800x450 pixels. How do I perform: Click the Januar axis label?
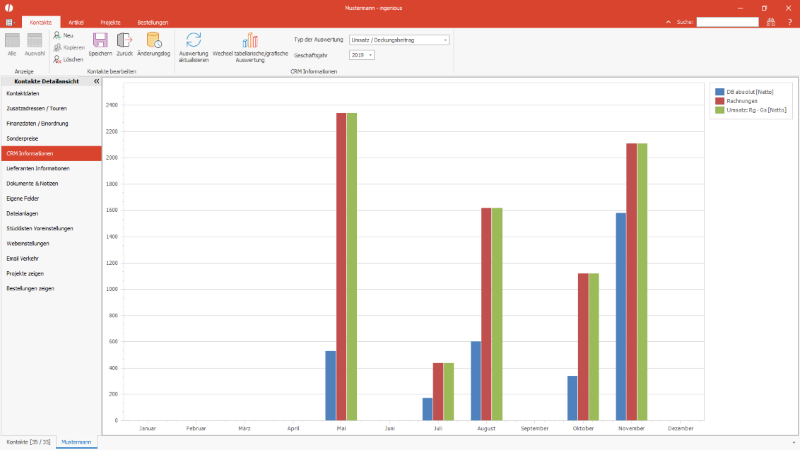[147, 429]
